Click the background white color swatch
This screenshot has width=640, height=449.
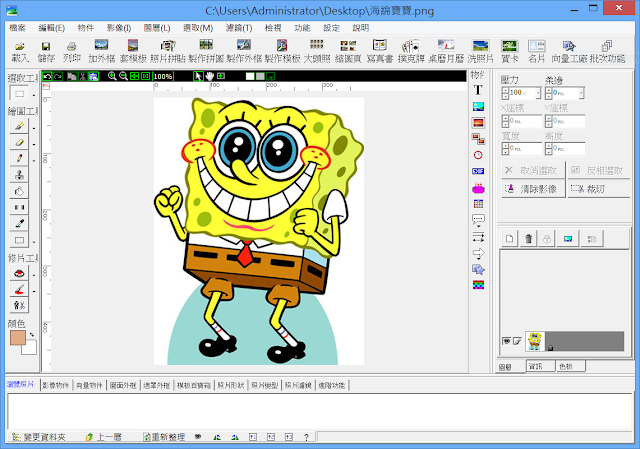30,348
